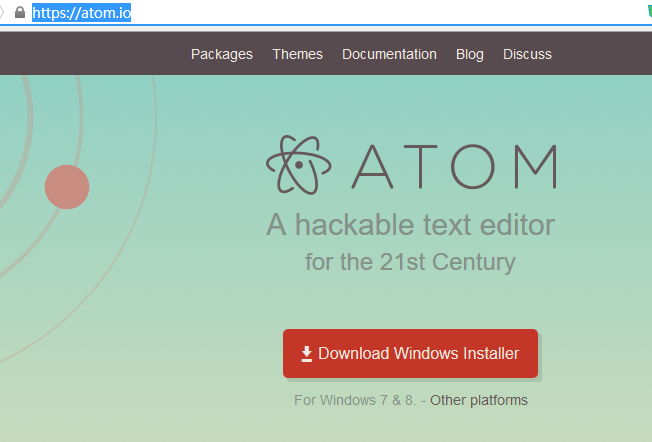Open the Packages page
Viewport: 652px width, 442px height.
[x=222, y=54]
